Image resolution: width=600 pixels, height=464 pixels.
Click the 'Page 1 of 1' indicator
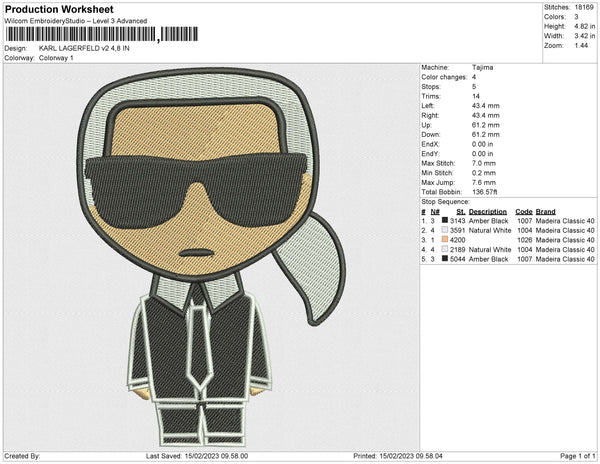578,456
